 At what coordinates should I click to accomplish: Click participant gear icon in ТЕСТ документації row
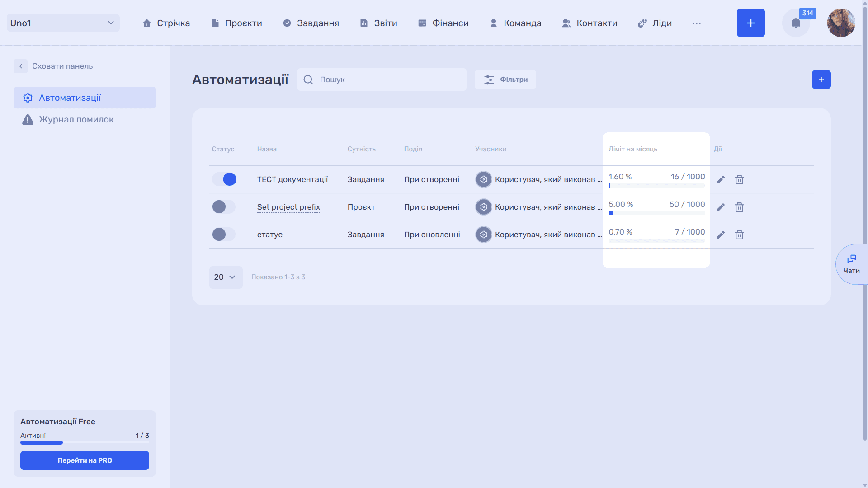click(483, 180)
